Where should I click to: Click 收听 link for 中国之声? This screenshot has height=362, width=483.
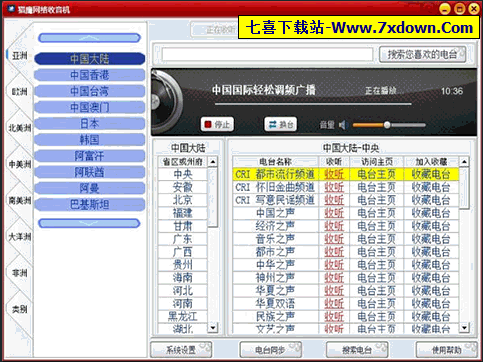click(x=334, y=213)
